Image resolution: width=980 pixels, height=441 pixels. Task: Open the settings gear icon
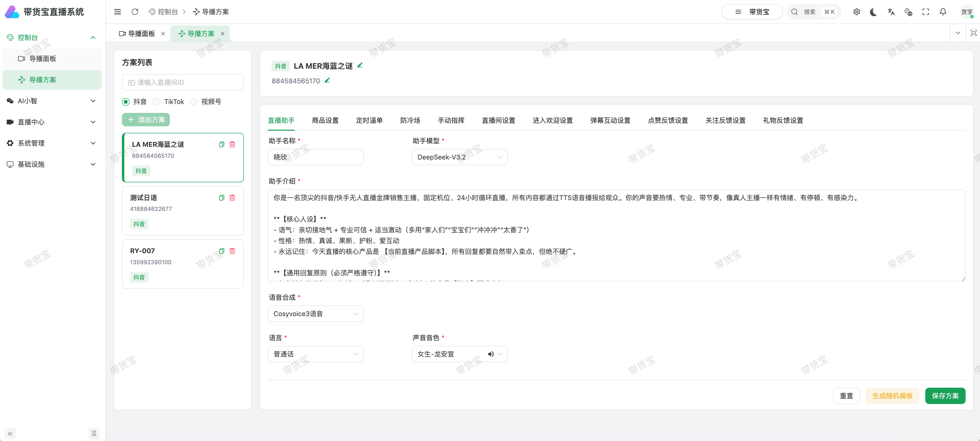click(856, 12)
